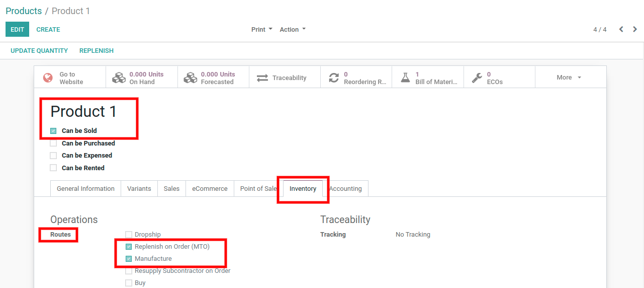Open the 0.000 Units On Hand stat

tap(142, 78)
